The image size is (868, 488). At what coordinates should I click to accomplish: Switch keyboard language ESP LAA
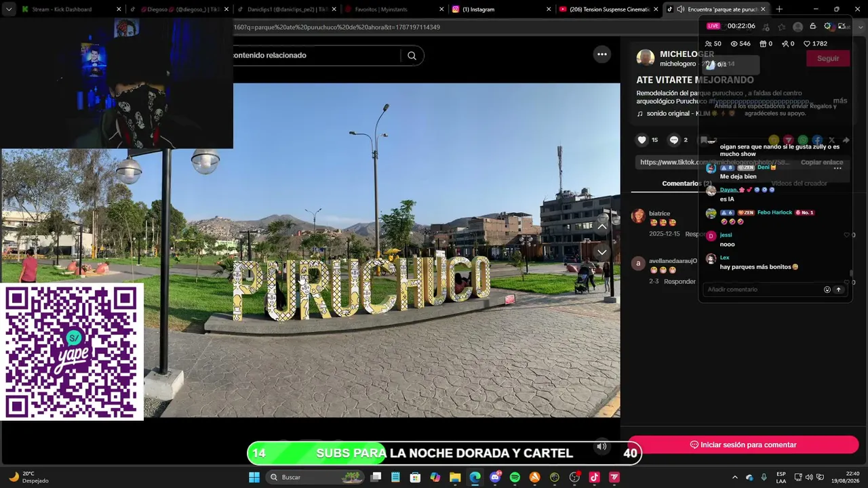(x=781, y=477)
